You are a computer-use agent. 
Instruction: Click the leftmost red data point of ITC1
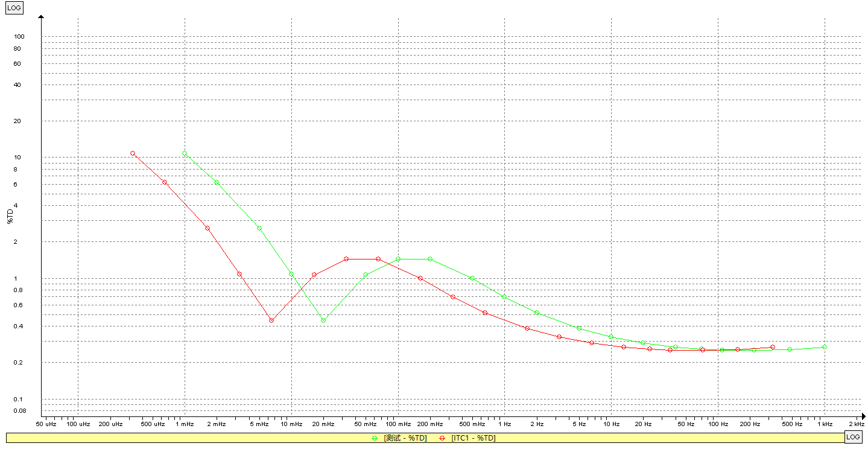click(x=133, y=154)
